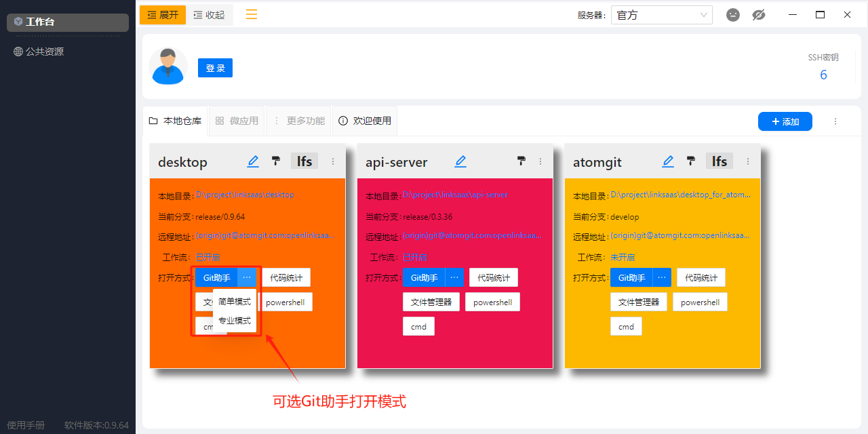868x434 pixels.
Task: Click the release/0.9.64 branch text on desktop card
Action: 220,216
